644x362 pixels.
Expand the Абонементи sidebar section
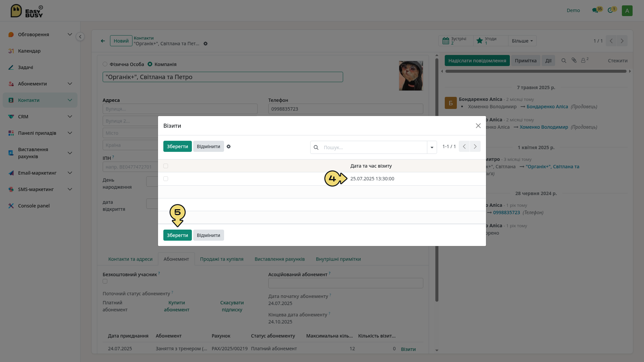point(70,84)
